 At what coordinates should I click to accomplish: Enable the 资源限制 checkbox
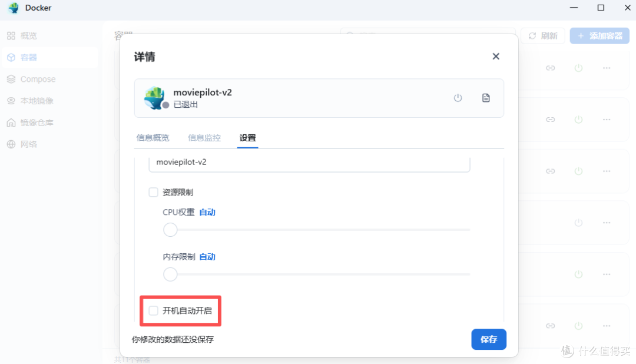point(153,193)
